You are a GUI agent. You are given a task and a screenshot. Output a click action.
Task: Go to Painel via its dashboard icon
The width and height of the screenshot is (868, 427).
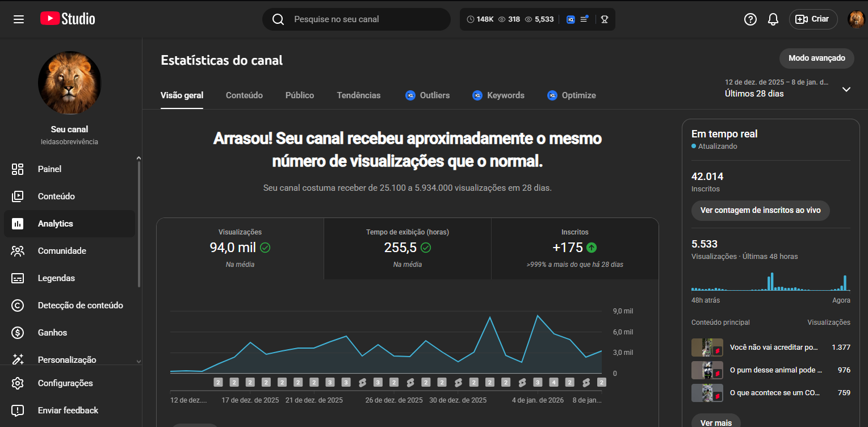18,169
